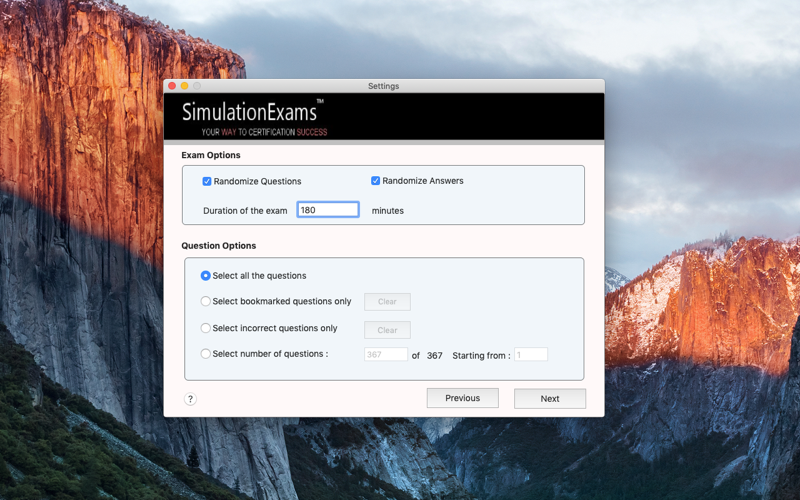800x500 pixels.
Task: Click the Duration of the exam label
Action: tap(245, 211)
